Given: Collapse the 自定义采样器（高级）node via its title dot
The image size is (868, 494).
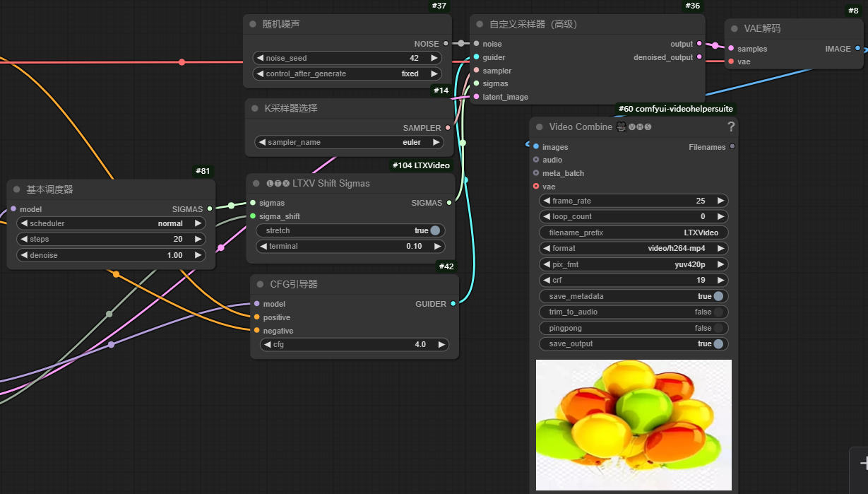Looking at the screenshot, I should pos(480,24).
